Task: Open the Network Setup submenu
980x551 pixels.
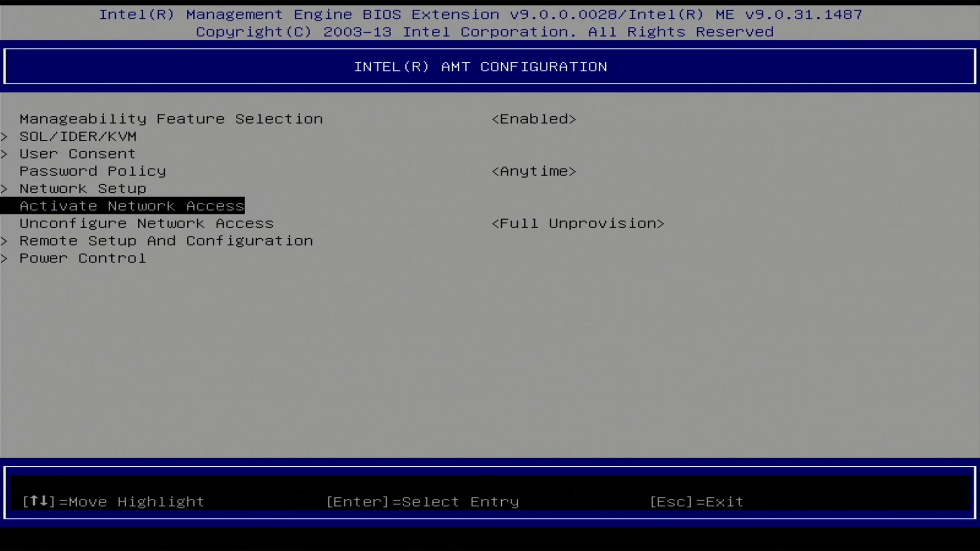Action: coord(83,189)
